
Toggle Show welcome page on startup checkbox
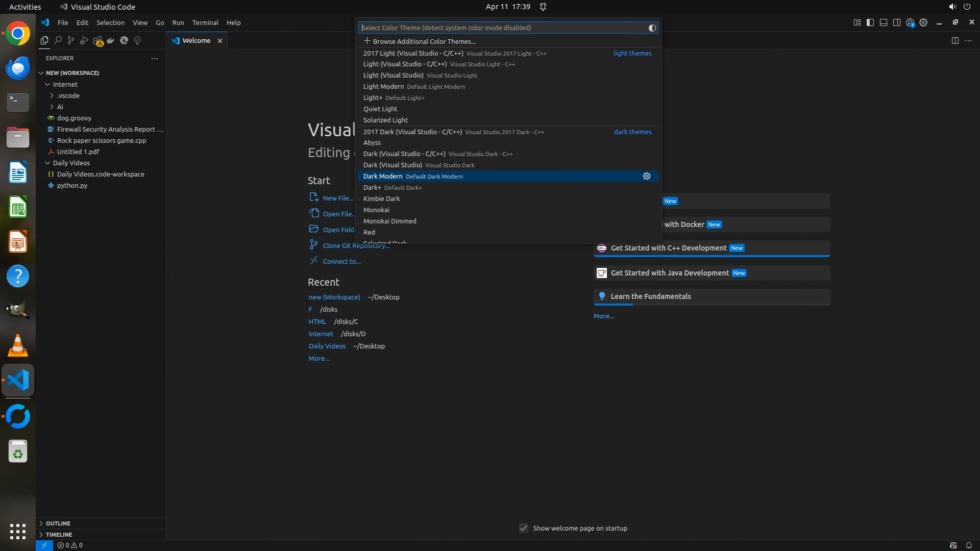524,528
